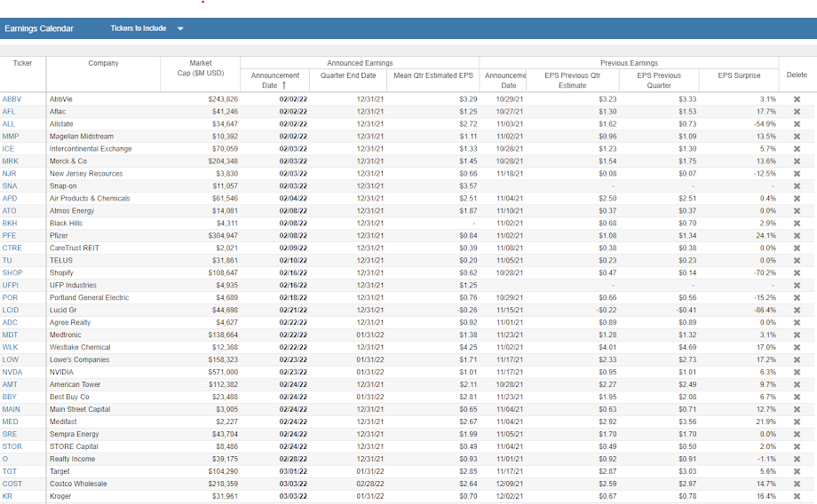Viewport: 817px width, 504px height.
Task: Open the ABBV ticker link
Action: [12, 98]
